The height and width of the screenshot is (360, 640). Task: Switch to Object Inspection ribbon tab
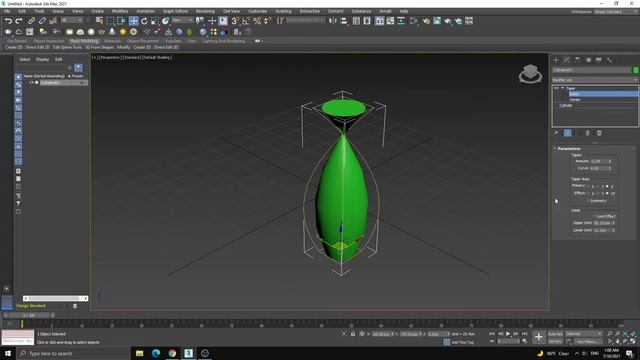(x=49, y=41)
